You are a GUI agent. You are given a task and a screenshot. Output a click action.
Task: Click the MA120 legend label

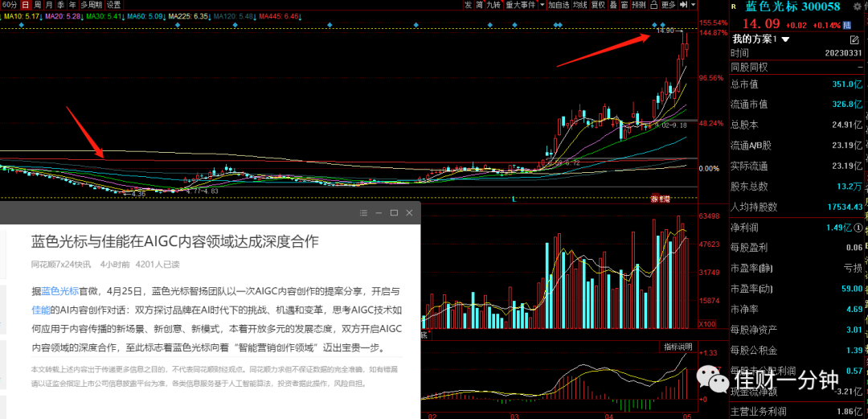click(235, 17)
